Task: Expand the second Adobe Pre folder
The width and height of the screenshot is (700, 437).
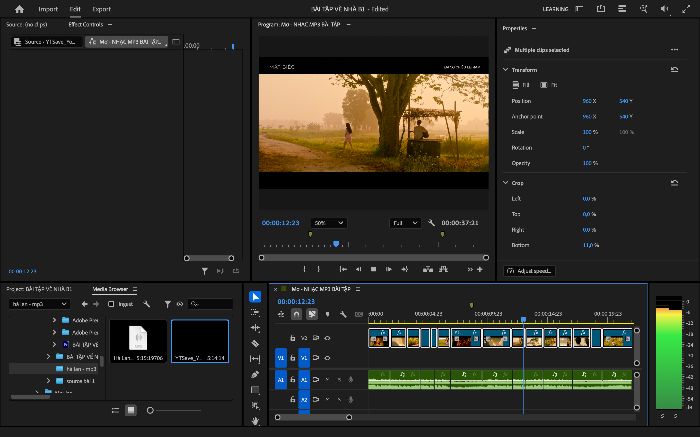Action: 54,332
